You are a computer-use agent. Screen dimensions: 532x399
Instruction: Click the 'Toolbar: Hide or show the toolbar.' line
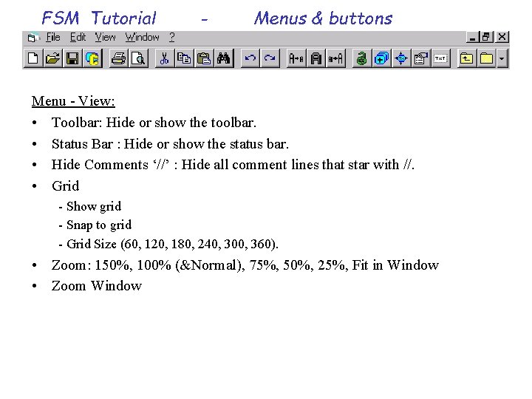pos(154,123)
